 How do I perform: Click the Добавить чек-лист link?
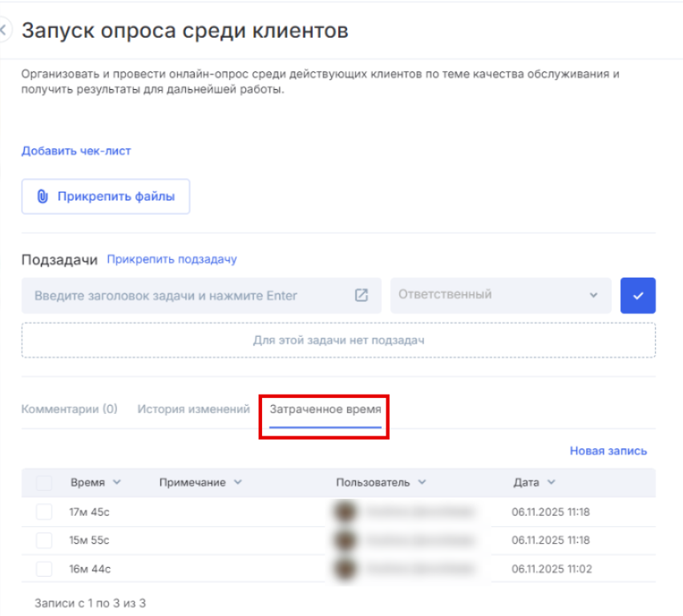pyautogui.click(x=75, y=151)
